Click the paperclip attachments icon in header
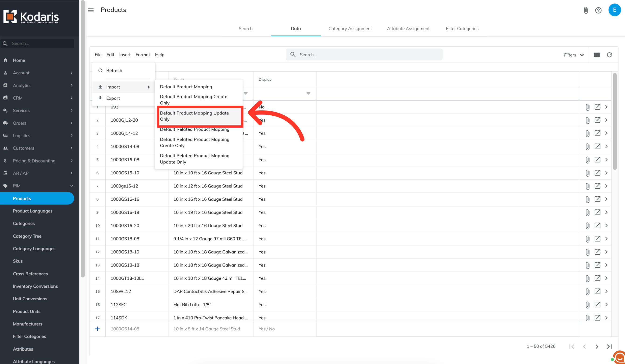Viewport: 625px width, 364px height. click(586, 10)
